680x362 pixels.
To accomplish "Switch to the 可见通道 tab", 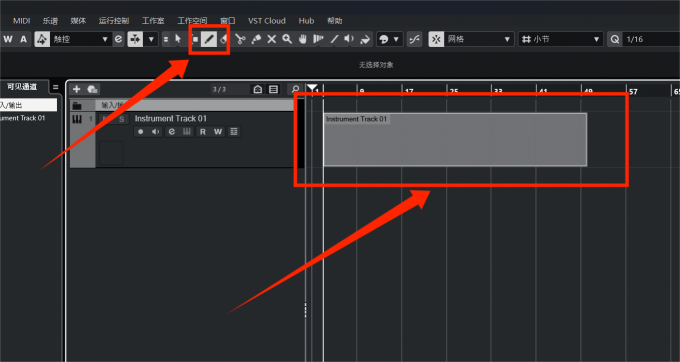I will [22, 87].
